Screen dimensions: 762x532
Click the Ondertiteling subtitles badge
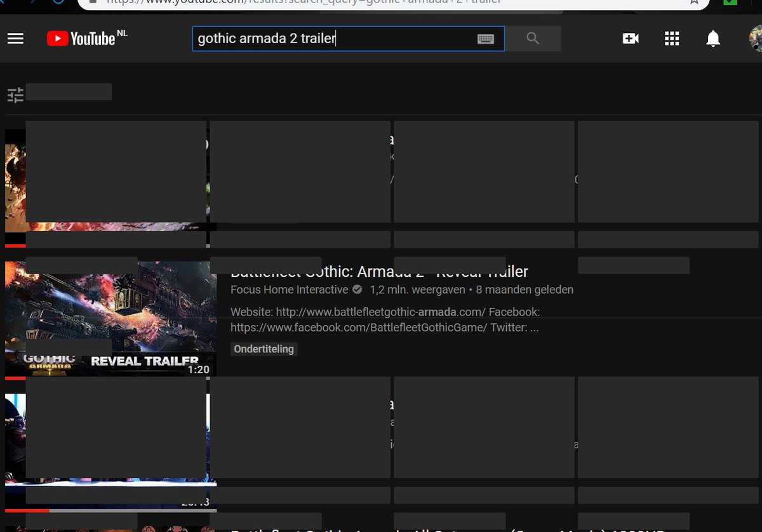264,349
